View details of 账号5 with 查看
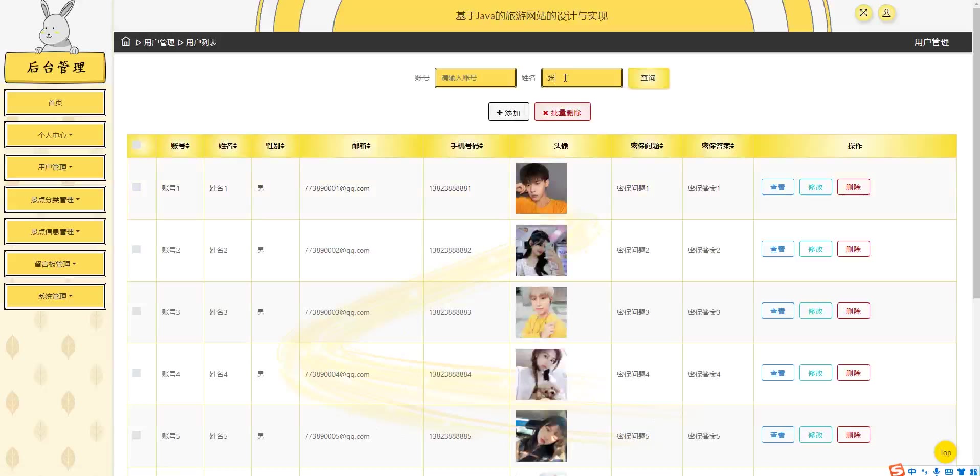 [x=777, y=435]
